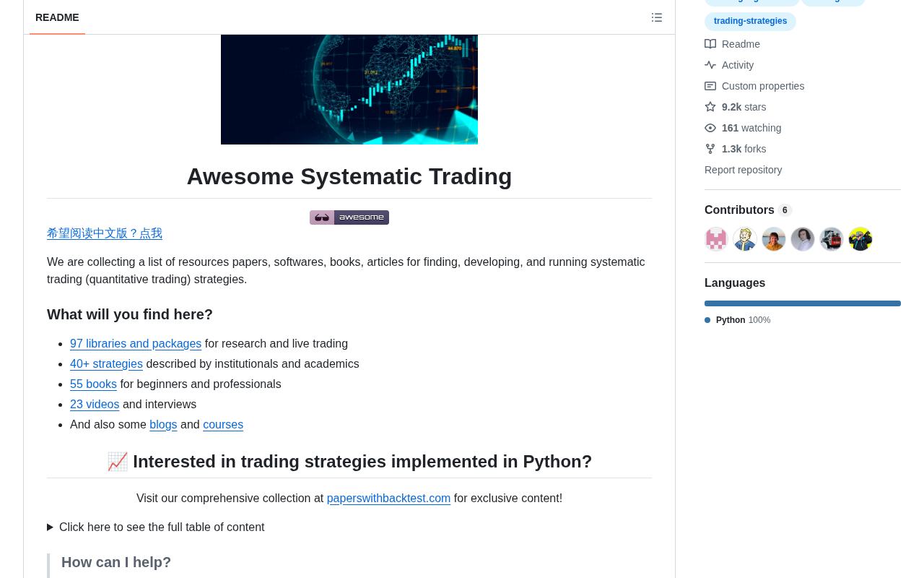Click the book icon beside Readme
Screen dimensions: 924x578
coord(710,44)
